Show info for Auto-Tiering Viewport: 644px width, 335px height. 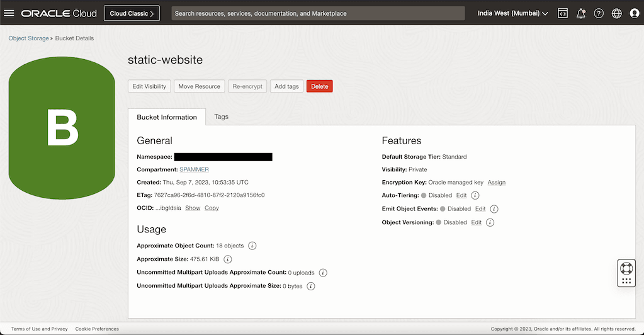coord(475,195)
